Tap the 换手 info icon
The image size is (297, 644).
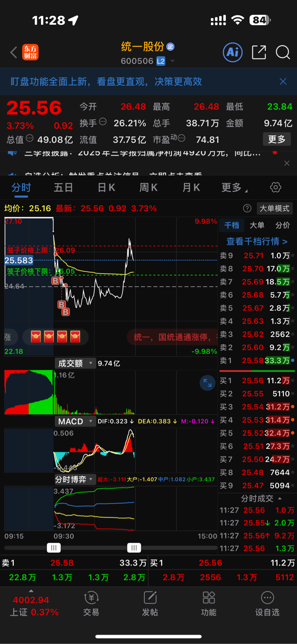click(x=103, y=122)
